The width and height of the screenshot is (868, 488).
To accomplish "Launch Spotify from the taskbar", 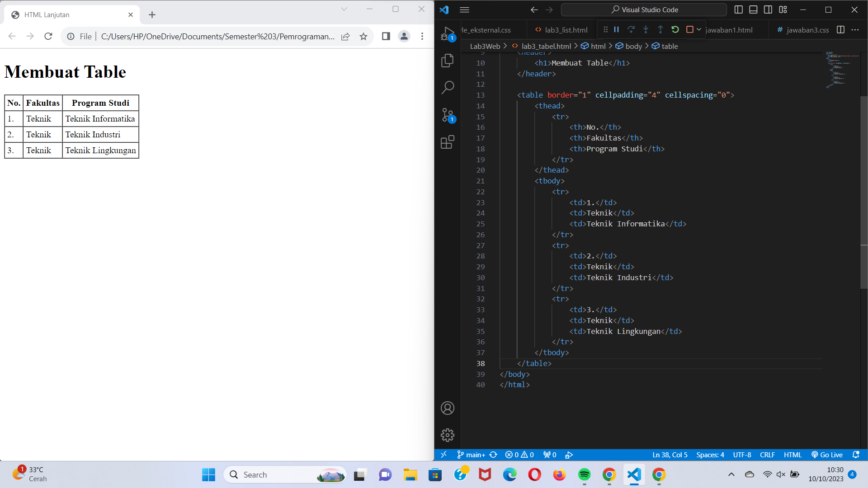I will click(x=585, y=475).
